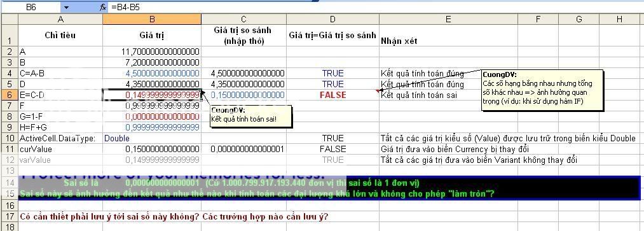Click 'Kết quả tính toán sai' remark
This screenshot has height=231, width=644.
[x=420, y=95]
